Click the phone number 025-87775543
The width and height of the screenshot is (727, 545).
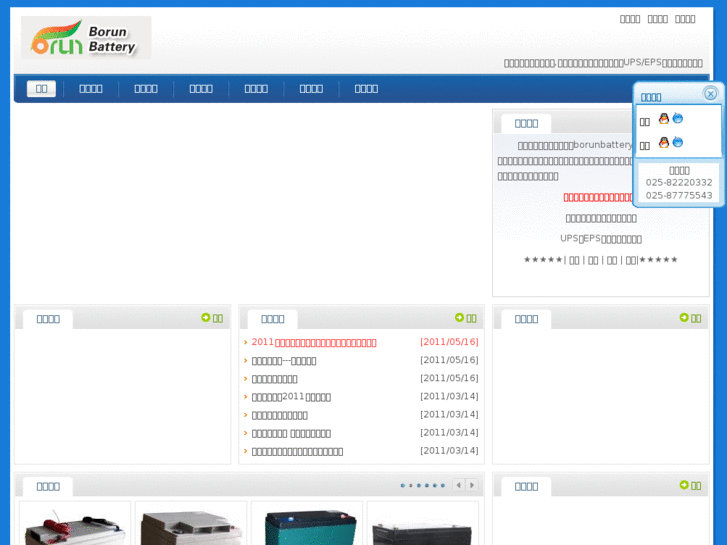point(679,195)
